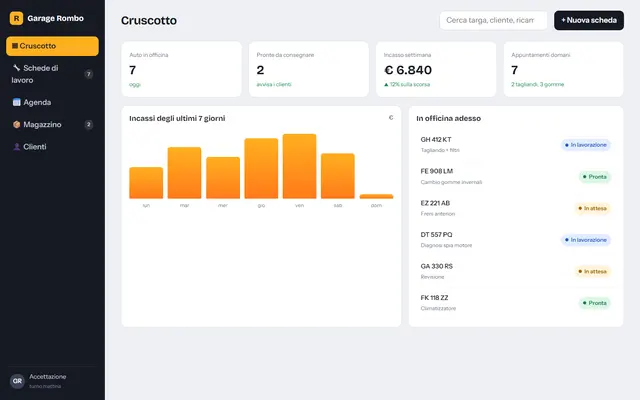Viewport: 640px width, 400px height.
Task: Click the Agenda calendar icon
Action: pyautogui.click(x=17, y=102)
